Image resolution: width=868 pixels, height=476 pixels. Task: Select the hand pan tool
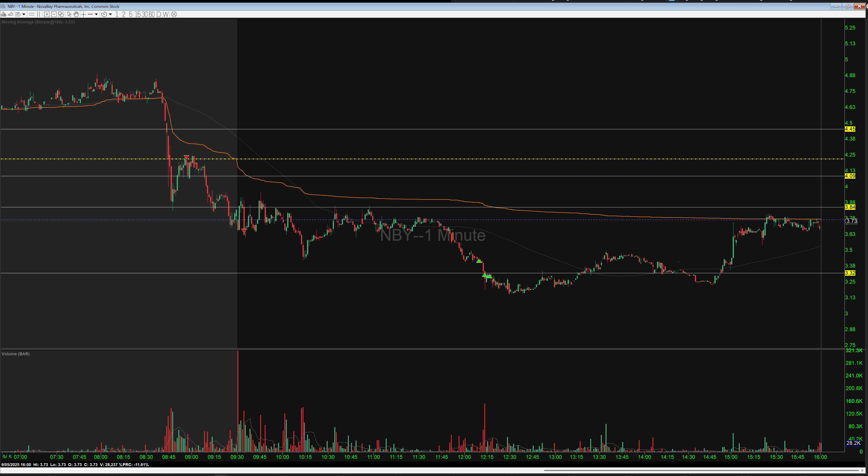76,14
